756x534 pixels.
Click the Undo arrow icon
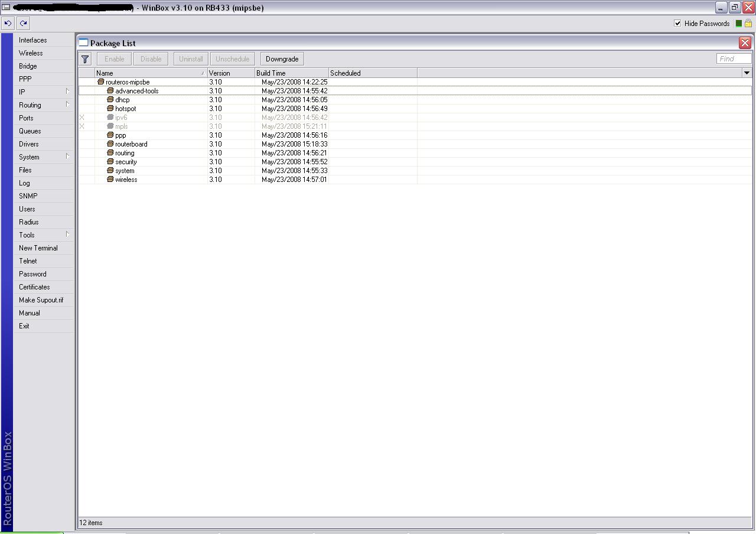[x=8, y=24]
